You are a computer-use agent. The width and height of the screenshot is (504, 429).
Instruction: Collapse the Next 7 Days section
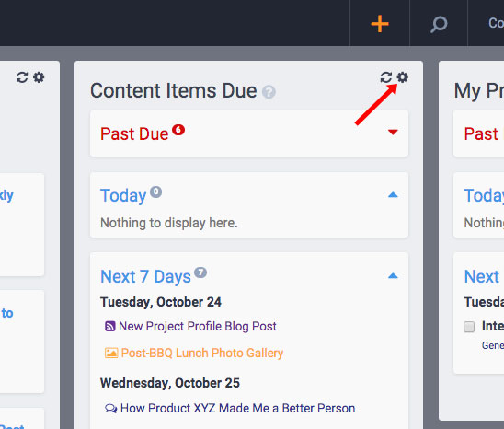pyautogui.click(x=393, y=276)
